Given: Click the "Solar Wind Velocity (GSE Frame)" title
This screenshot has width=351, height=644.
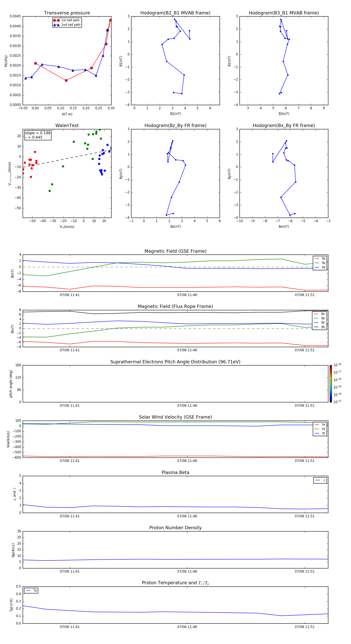Looking at the screenshot, I should [x=175, y=417].
